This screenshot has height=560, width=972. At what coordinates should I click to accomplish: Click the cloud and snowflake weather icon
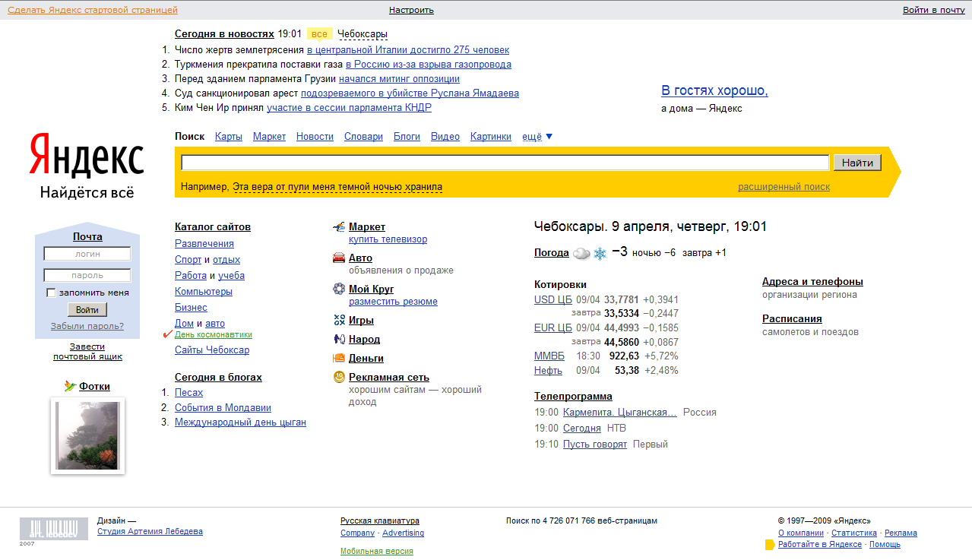[x=590, y=253]
